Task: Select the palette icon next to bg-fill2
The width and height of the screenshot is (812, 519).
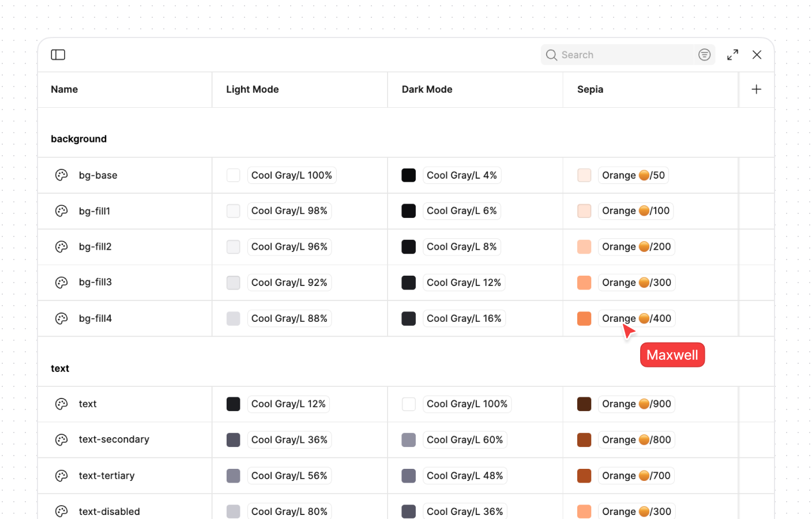Action: [x=61, y=246]
